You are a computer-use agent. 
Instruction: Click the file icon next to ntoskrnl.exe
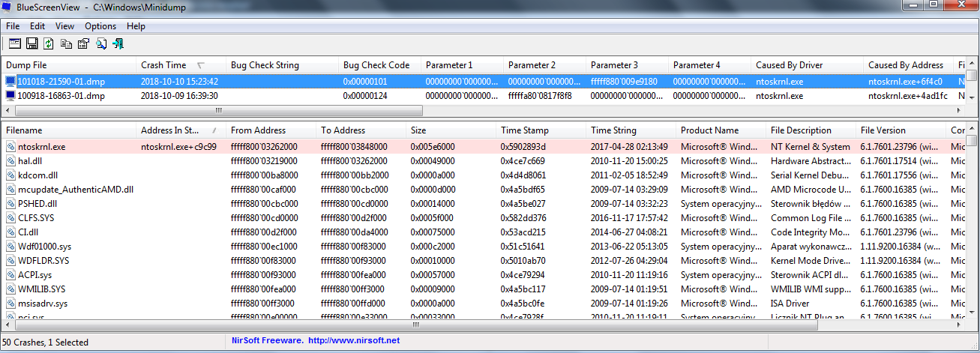tap(10, 147)
